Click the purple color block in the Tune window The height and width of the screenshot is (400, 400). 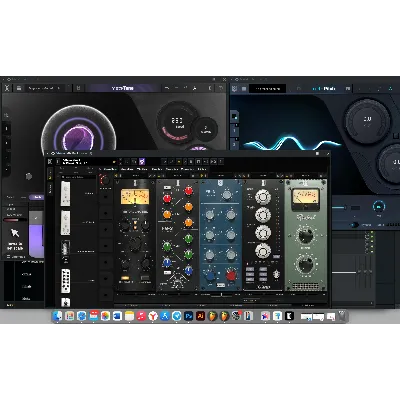coord(36,241)
